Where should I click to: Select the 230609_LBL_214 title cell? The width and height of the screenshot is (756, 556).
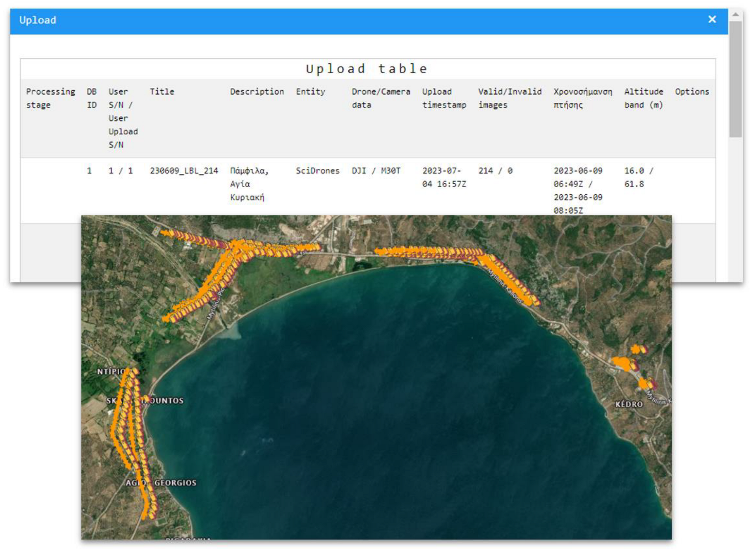(184, 171)
